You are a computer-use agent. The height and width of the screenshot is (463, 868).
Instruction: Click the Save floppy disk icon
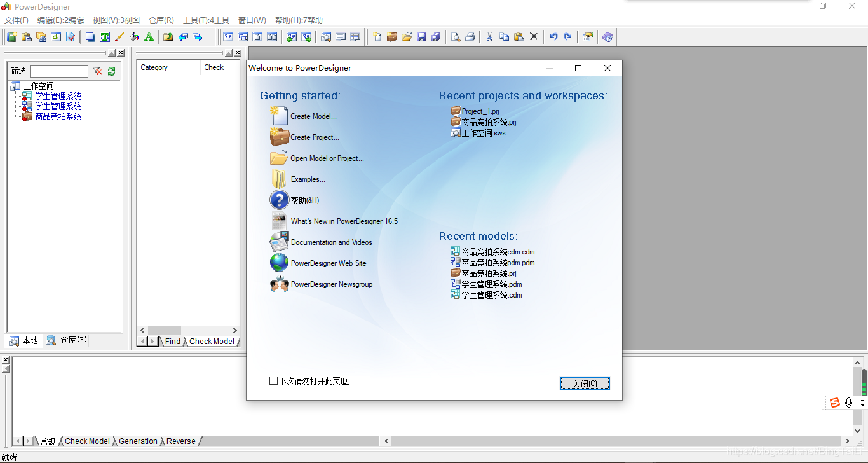[421, 37]
